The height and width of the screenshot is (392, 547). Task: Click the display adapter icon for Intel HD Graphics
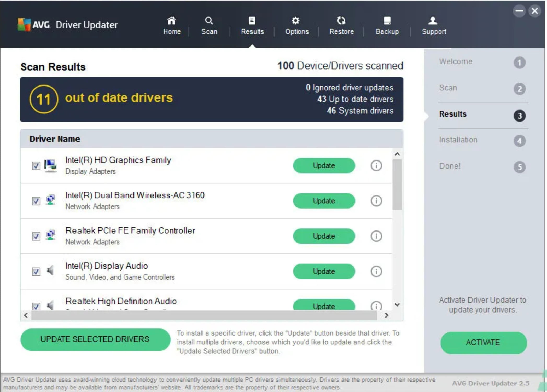[x=50, y=165]
